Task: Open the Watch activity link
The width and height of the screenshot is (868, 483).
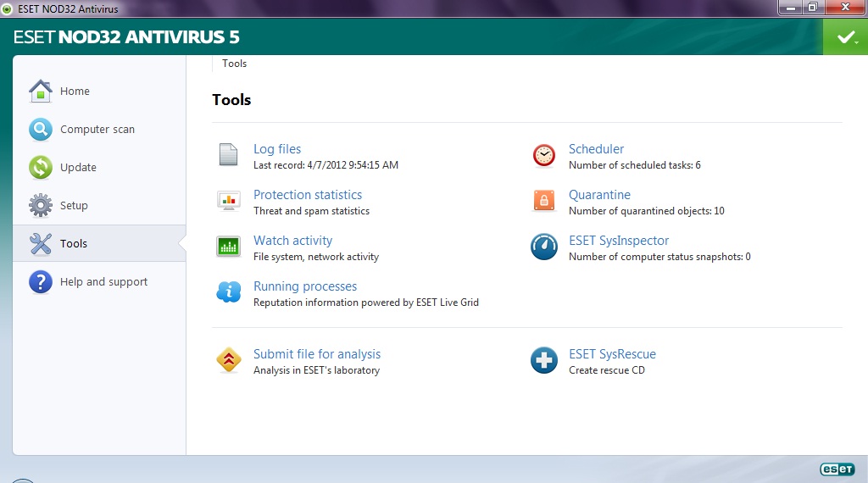Action: click(x=292, y=241)
